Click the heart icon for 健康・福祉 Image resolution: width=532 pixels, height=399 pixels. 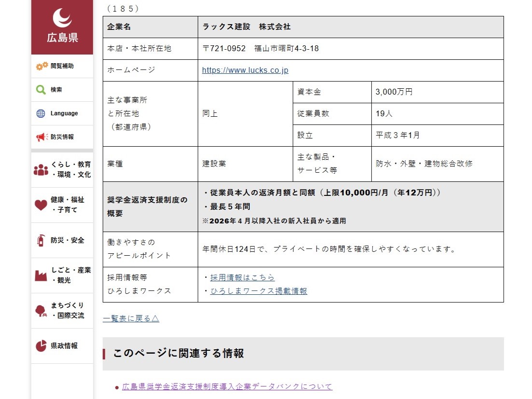pos(41,205)
